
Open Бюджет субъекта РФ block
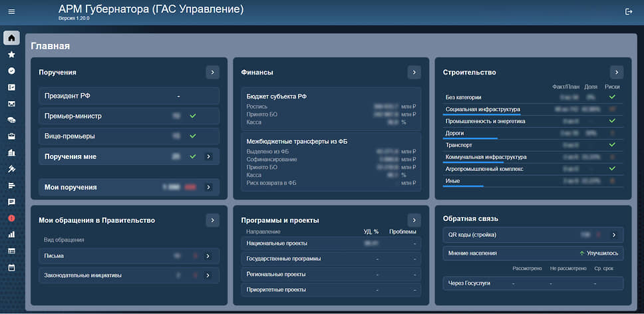(331, 109)
